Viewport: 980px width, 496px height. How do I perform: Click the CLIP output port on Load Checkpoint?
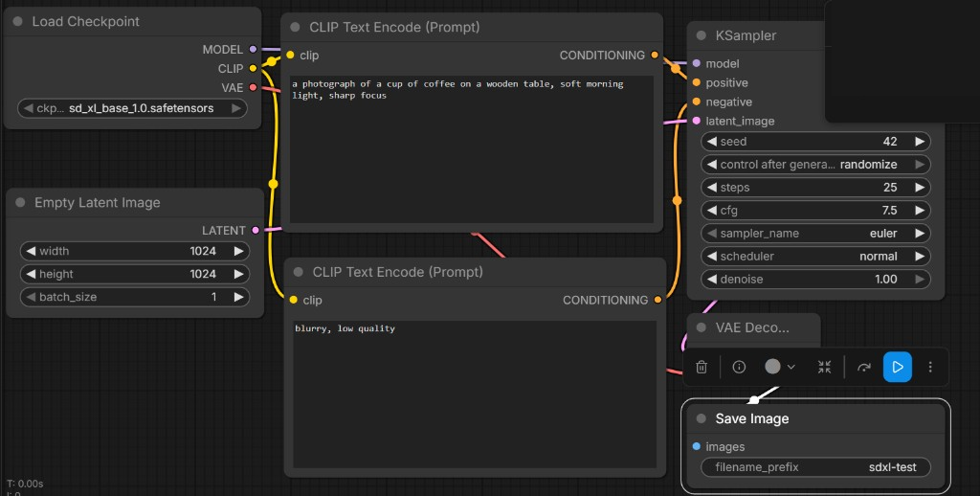253,68
